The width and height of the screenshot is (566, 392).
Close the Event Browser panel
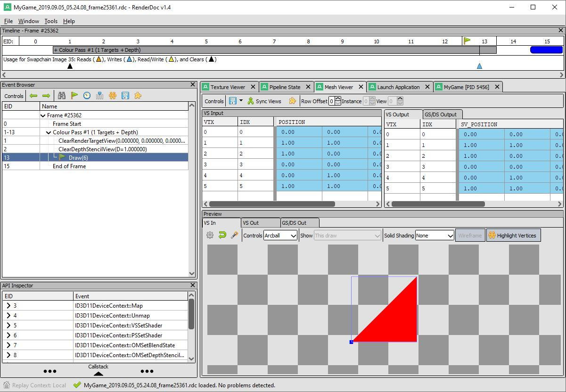(192, 85)
